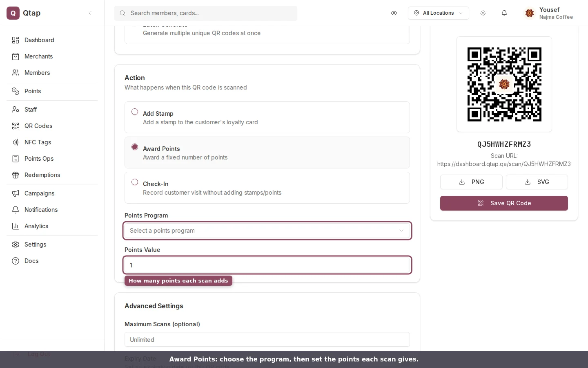Click the search magnifier icon

(x=122, y=13)
